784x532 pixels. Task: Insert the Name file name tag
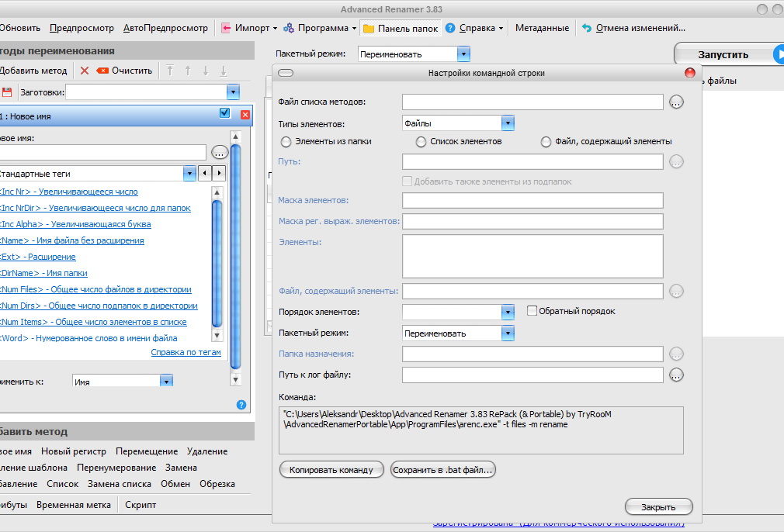point(72,240)
